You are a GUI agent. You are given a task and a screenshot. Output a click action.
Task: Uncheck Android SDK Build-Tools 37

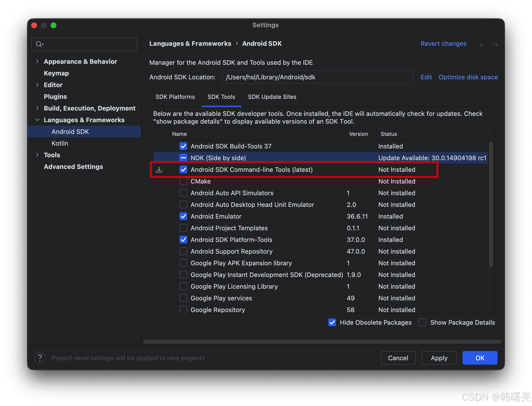click(x=183, y=146)
